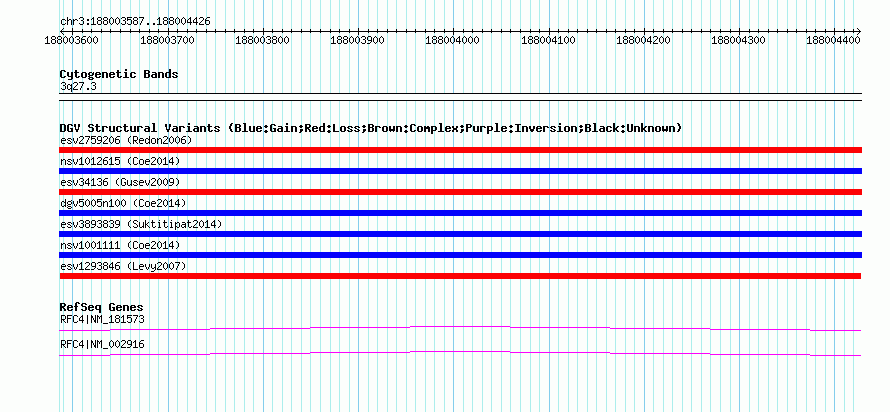Open variant label esv3893839 (Suktitipat2014)

point(141,224)
